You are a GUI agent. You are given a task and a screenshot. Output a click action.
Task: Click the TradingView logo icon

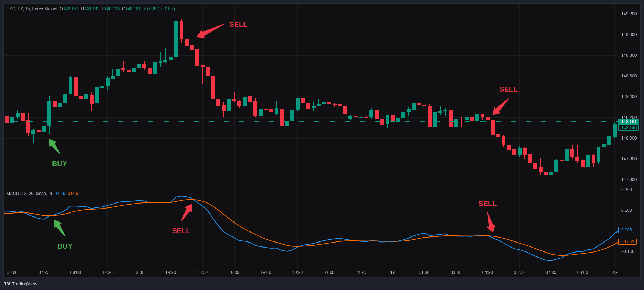point(7,284)
